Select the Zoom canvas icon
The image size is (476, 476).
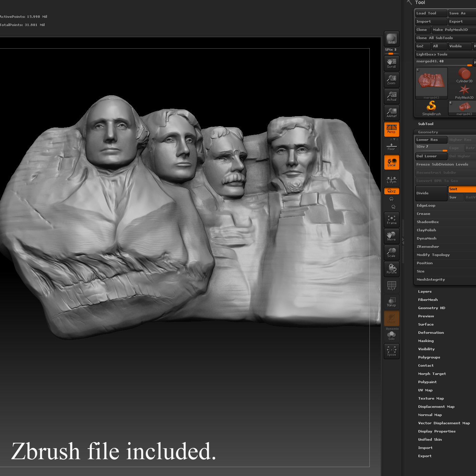tap(391, 80)
